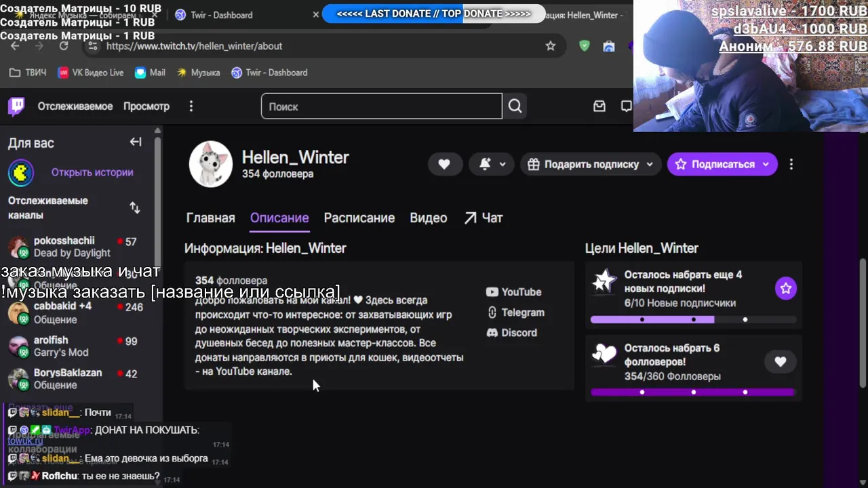Open the Чат popout link
Viewport: 868px width, 488px height.
pos(484,218)
